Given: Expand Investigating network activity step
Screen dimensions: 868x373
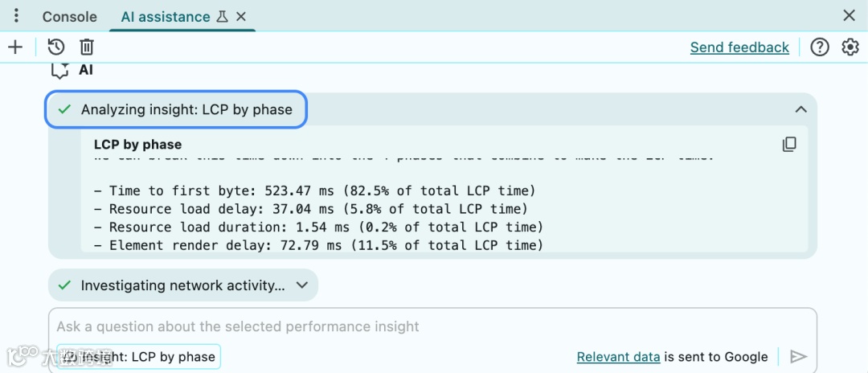Looking at the screenshot, I should point(183,285).
